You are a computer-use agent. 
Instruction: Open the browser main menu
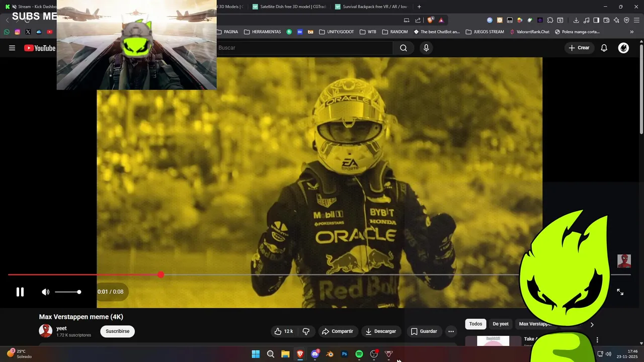tap(636, 20)
